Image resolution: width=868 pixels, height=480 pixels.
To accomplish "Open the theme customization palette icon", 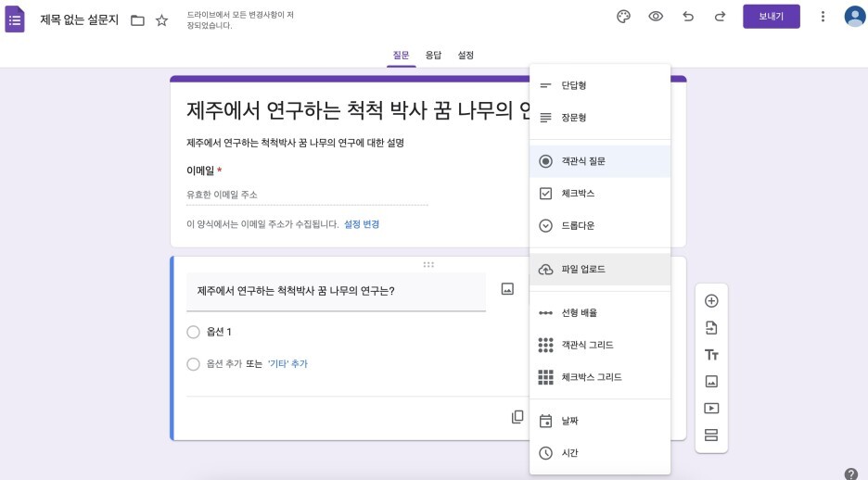I will coord(623,17).
